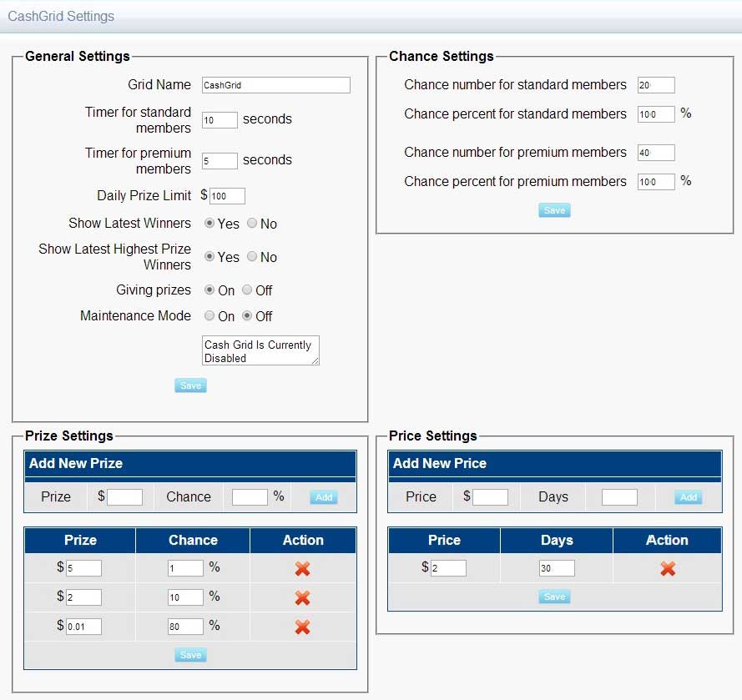Click the Price column header in price table
742x700 pixels.
[444, 540]
